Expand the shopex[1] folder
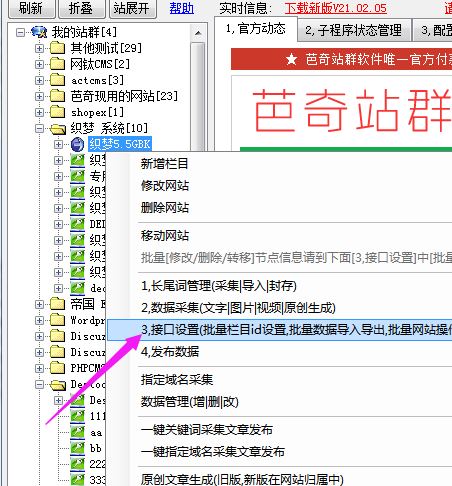This screenshot has height=486, width=452. click(x=39, y=112)
